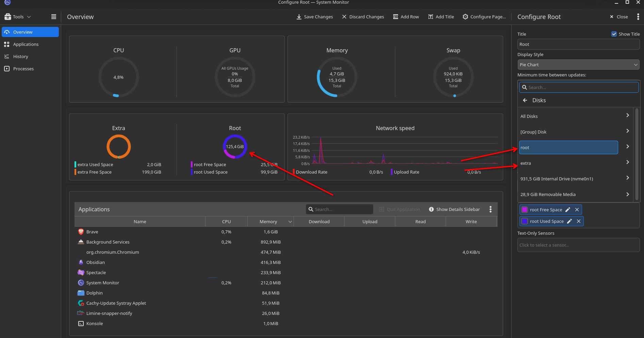Click the Root pie chart

(235, 146)
